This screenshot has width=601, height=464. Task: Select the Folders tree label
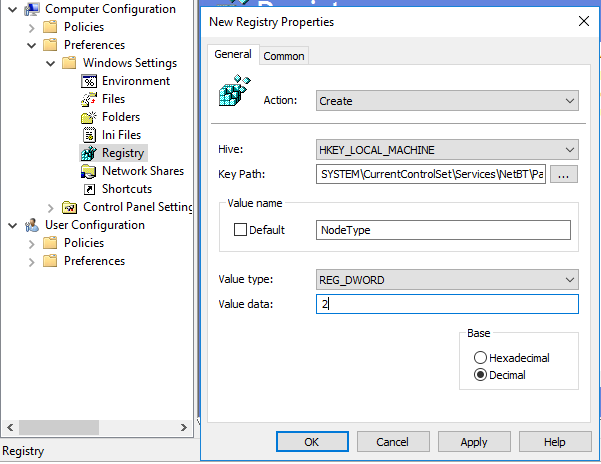tap(121, 117)
